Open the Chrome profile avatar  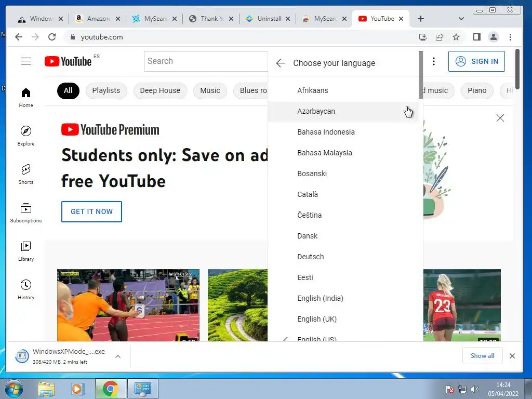click(x=494, y=37)
